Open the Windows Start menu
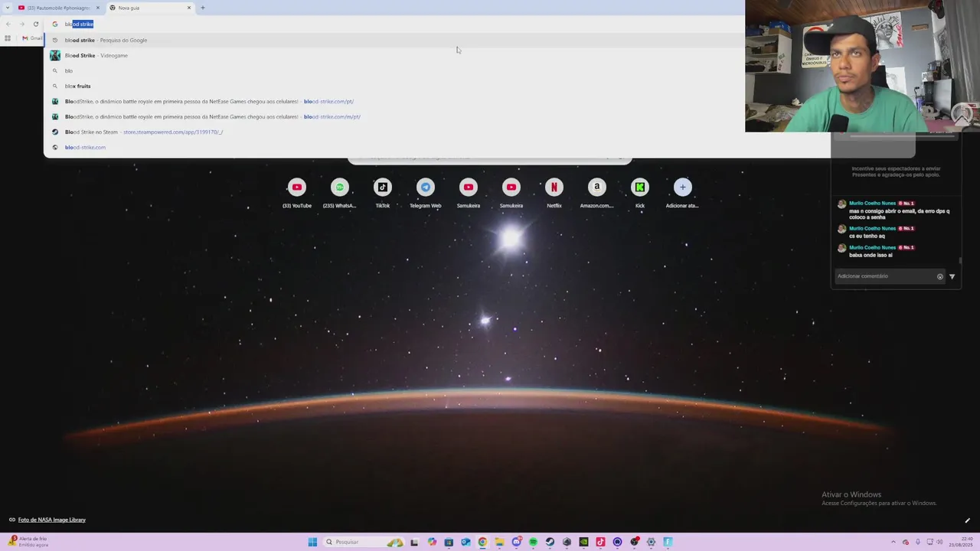 click(x=312, y=542)
